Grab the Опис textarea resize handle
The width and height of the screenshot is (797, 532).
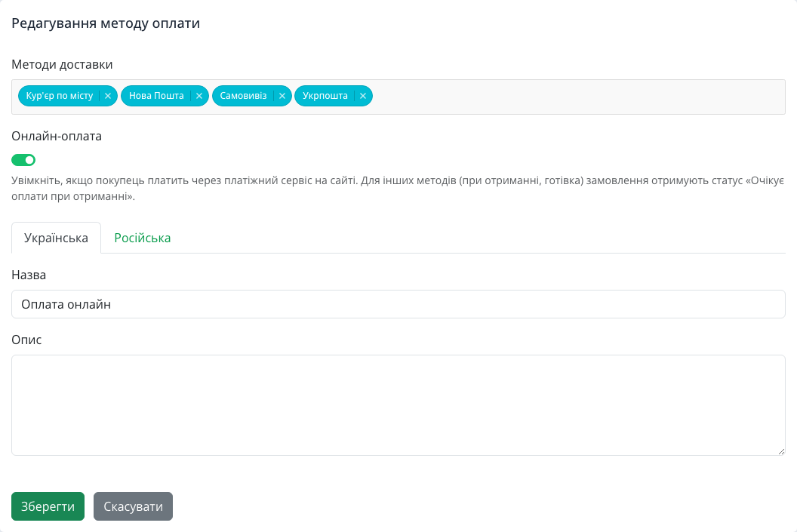tap(781, 451)
